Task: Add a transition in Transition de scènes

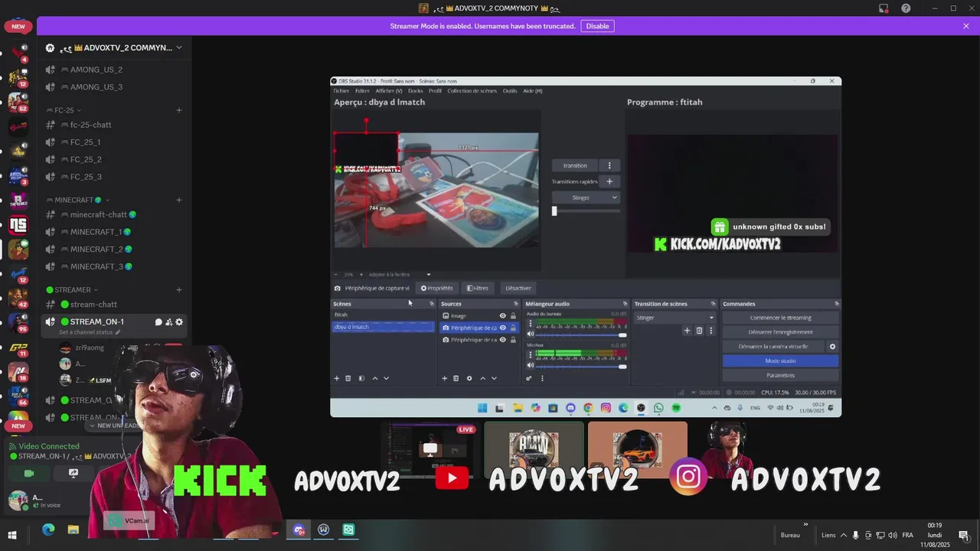Action: tap(687, 331)
